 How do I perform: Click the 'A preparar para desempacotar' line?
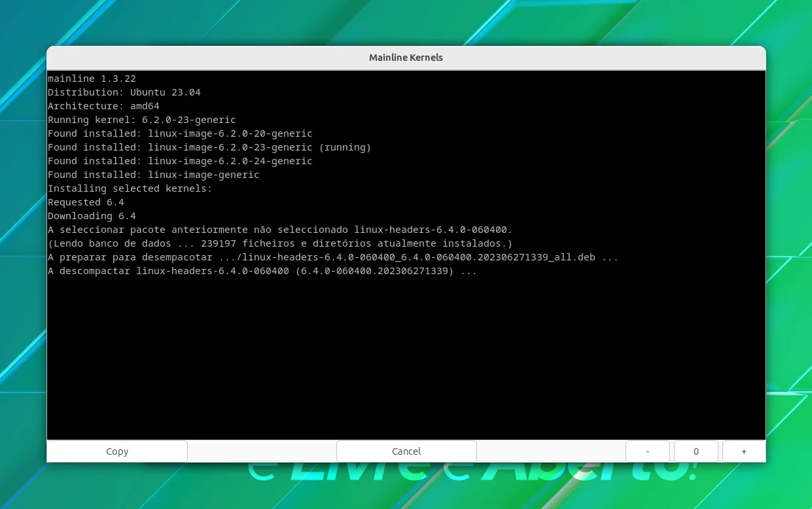[x=333, y=257]
